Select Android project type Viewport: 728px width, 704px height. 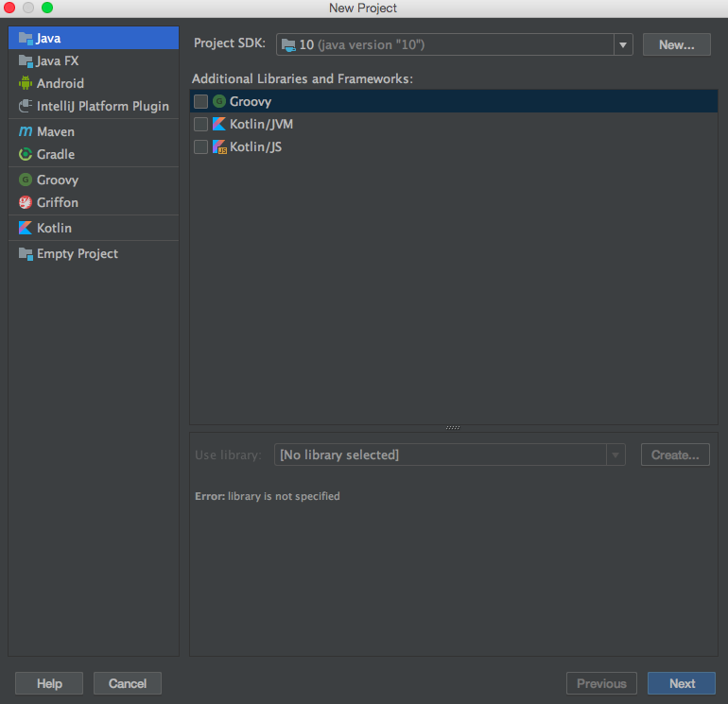coord(94,83)
